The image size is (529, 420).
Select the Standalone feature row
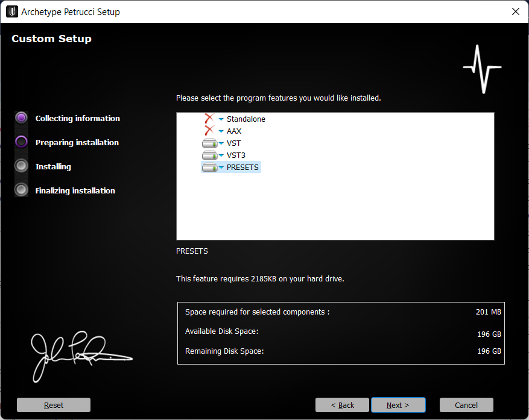pyautogui.click(x=246, y=119)
